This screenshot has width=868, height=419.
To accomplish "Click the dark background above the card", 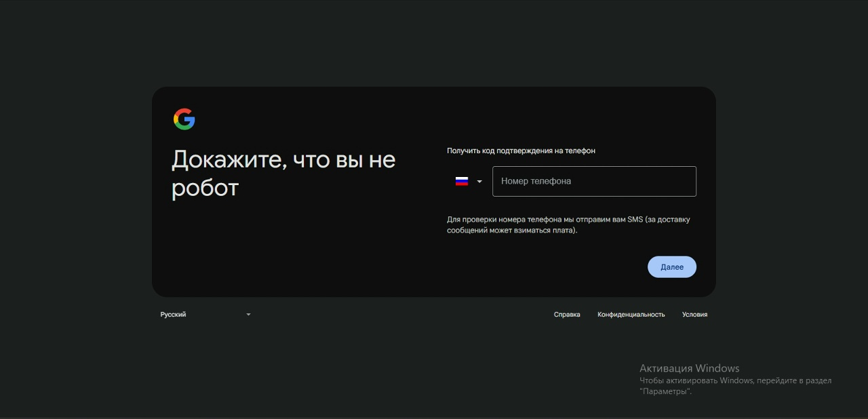I will point(434,41).
